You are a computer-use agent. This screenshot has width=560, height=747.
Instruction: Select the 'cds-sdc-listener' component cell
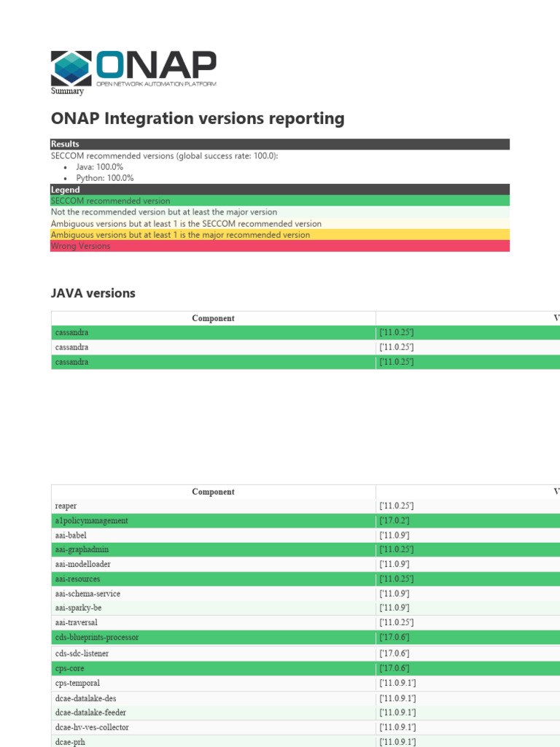214,654
